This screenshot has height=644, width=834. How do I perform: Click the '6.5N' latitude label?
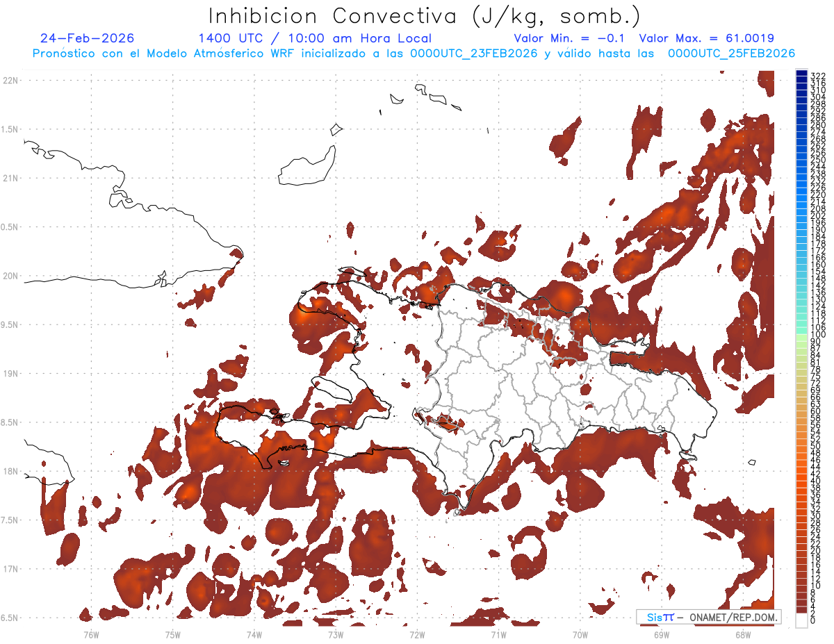pyautogui.click(x=10, y=618)
